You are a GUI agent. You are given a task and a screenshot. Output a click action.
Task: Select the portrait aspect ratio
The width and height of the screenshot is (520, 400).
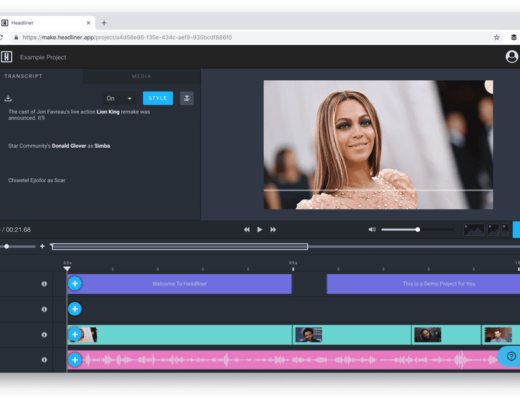click(x=505, y=229)
